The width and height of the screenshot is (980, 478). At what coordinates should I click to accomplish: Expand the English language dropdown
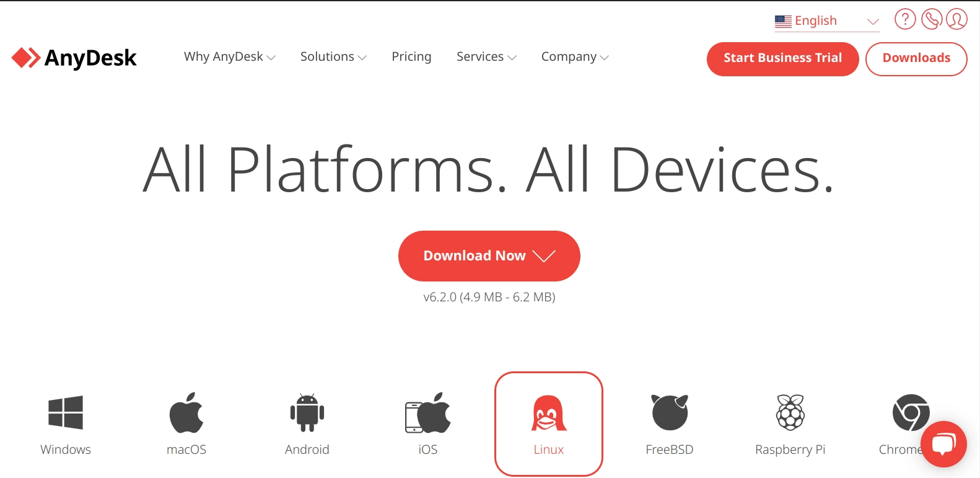[827, 21]
